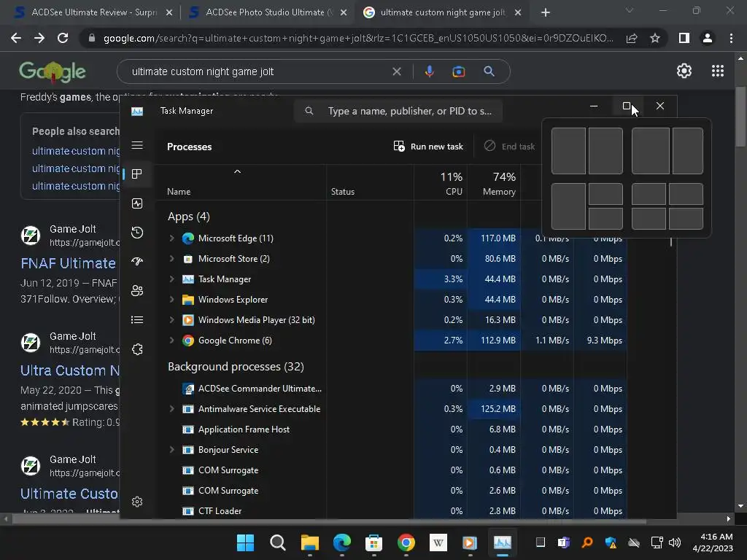Reload the current Chrome page
Viewport: 747px width, 560px height.
[x=63, y=38]
